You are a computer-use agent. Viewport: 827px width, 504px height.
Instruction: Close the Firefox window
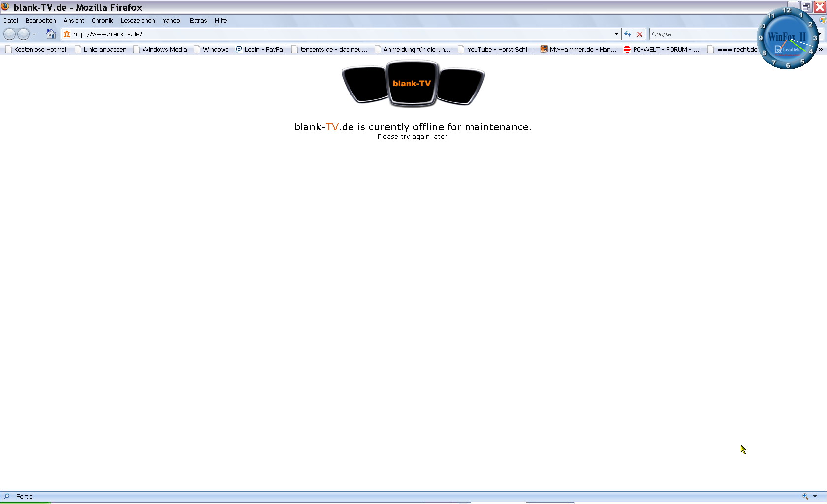[x=820, y=7]
